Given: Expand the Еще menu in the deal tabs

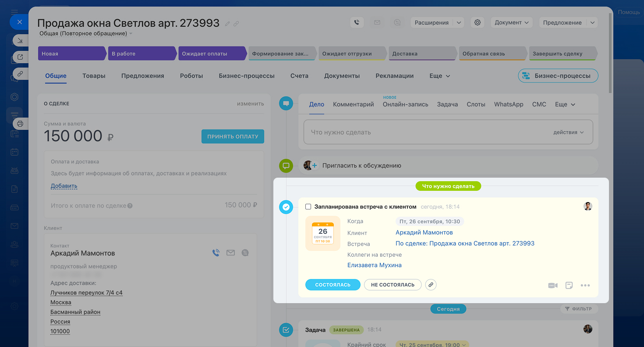Looking at the screenshot, I should click(x=439, y=76).
